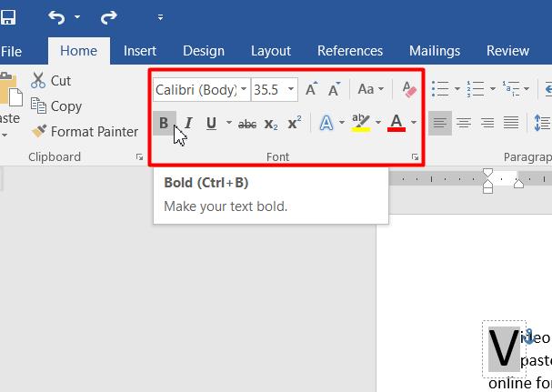
Task: Expand bullet library dropdown arrow
Action: point(457,89)
